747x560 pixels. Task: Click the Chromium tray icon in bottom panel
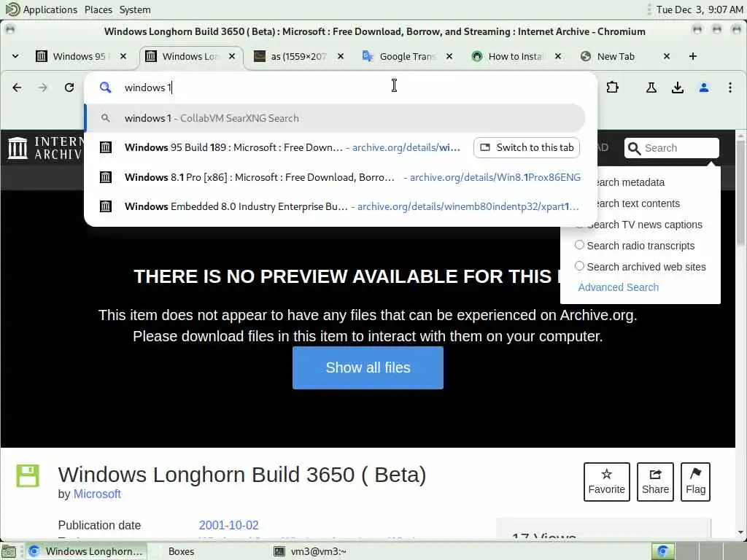pyautogui.click(x=662, y=551)
